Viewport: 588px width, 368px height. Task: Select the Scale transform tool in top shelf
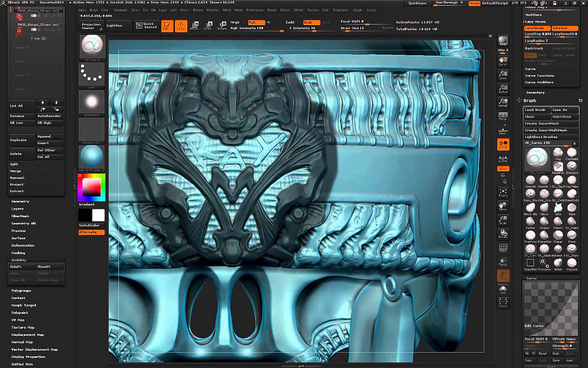point(208,26)
